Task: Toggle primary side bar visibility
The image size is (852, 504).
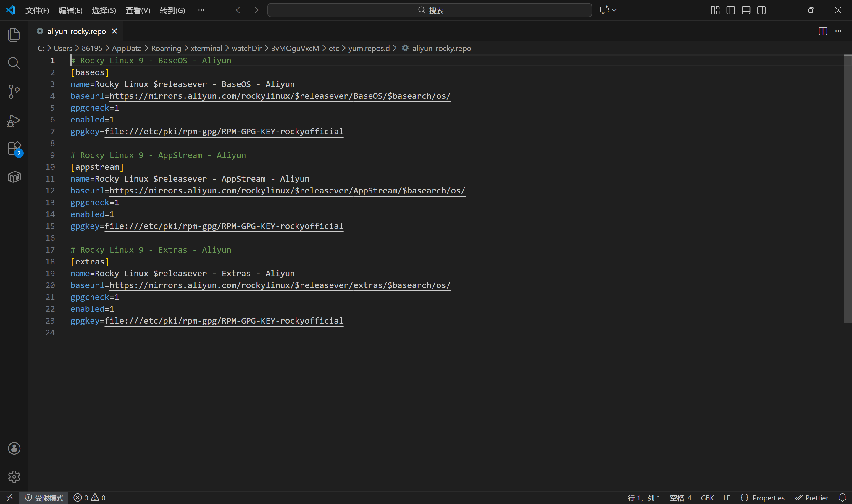Action: (x=730, y=10)
